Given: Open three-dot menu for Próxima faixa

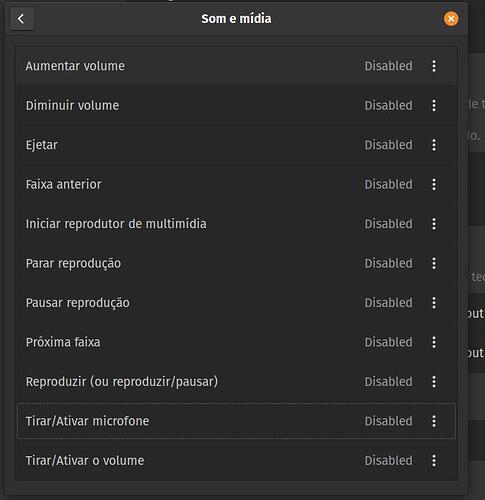Looking at the screenshot, I should coord(434,342).
